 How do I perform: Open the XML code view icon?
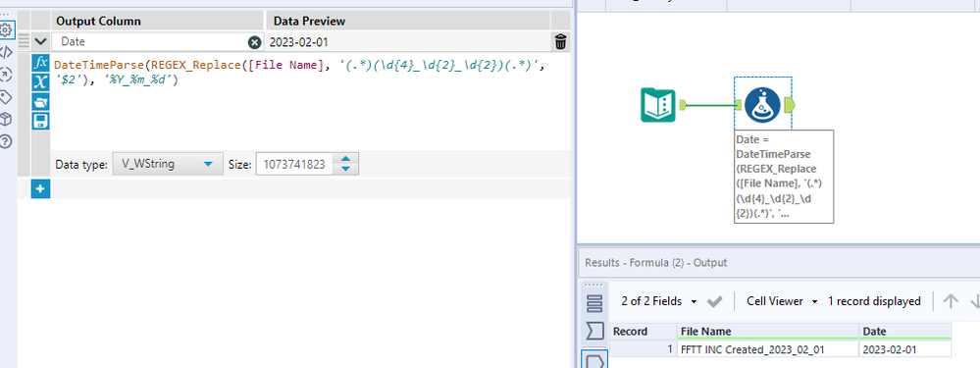click(x=6, y=52)
